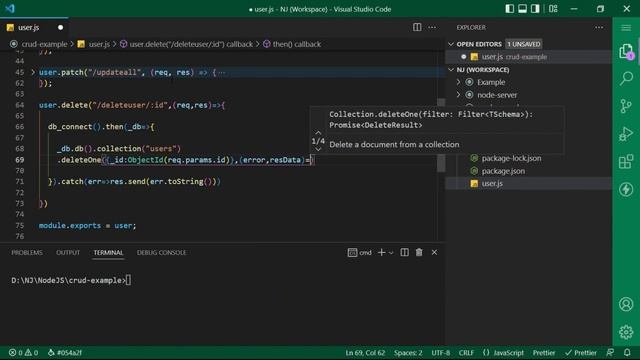Open the Thunder Client lightning icon
Viewport: 640px width, 360px height.
tap(626, 189)
